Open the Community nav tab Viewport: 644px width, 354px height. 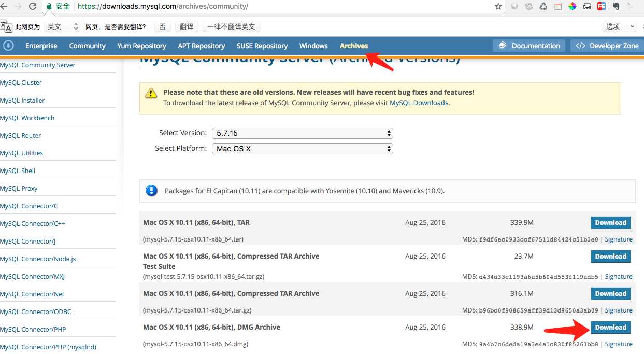click(x=87, y=46)
